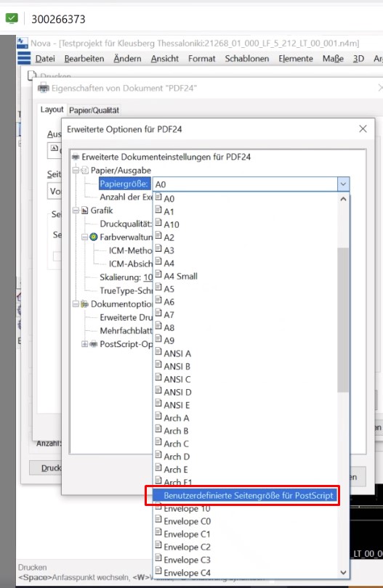Screen dimensions: 383x588
Task: Collapse the Grafik tree node
Action: coord(76,211)
